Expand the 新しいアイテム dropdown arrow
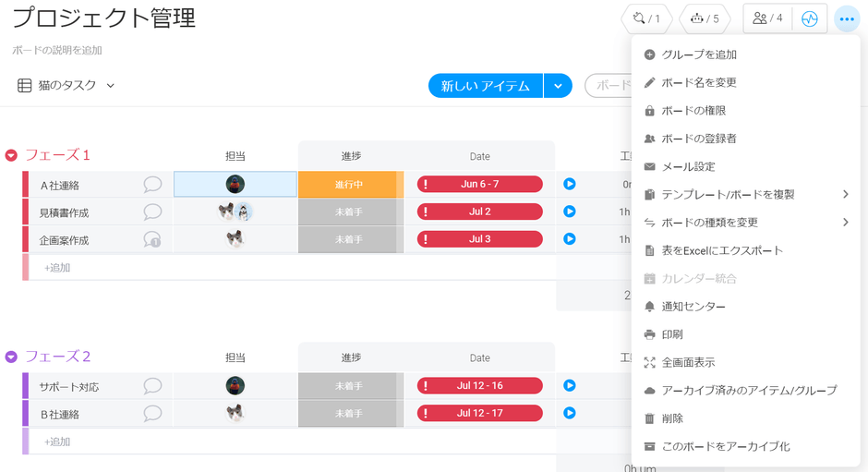The height and width of the screenshot is (472, 868). pyautogui.click(x=558, y=86)
